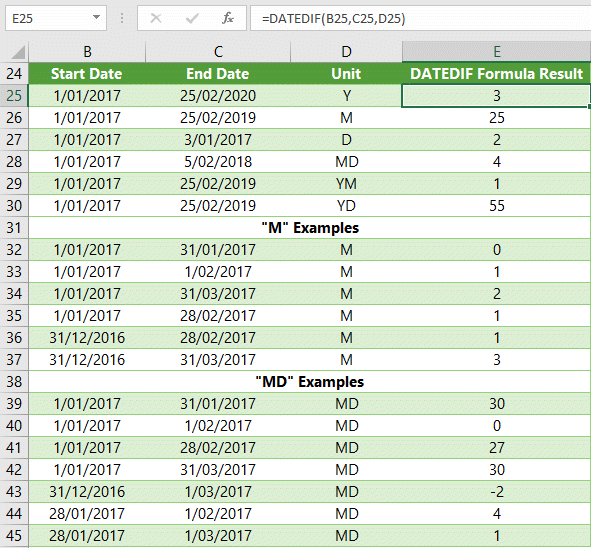
Task: Click the Enter checkmark icon in formula bar
Action: [x=192, y=18]
